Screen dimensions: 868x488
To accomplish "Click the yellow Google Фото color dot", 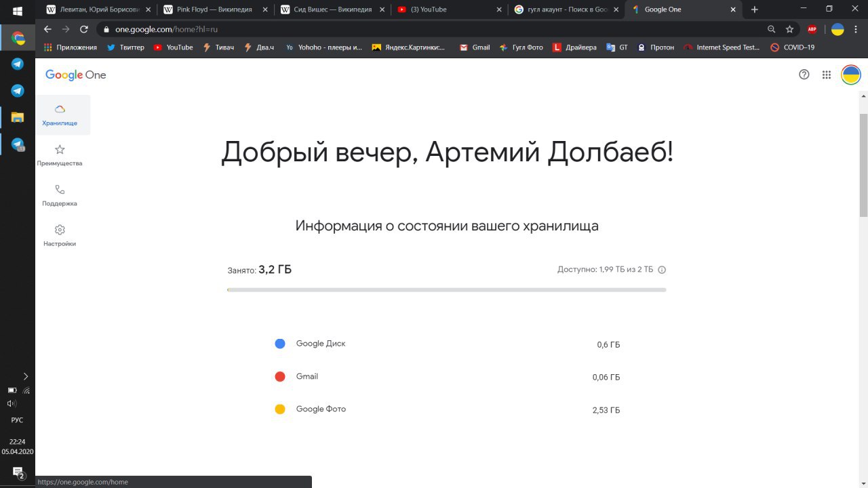I will [280, 409].
